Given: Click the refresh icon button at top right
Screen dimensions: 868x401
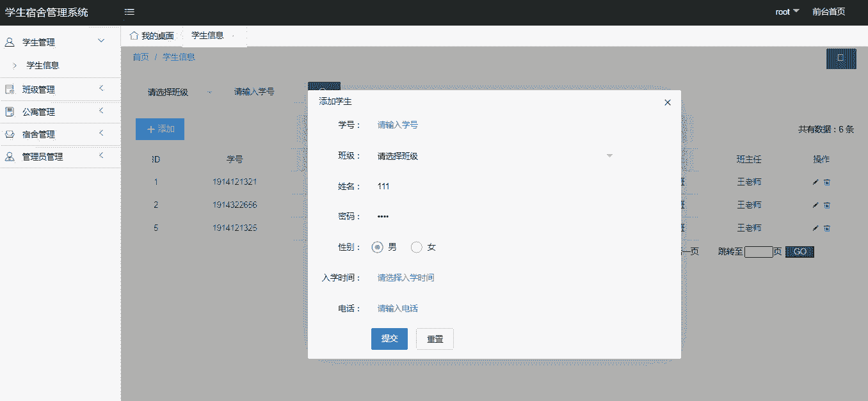Looking at the screenshot, I should (x=840, y=58).
